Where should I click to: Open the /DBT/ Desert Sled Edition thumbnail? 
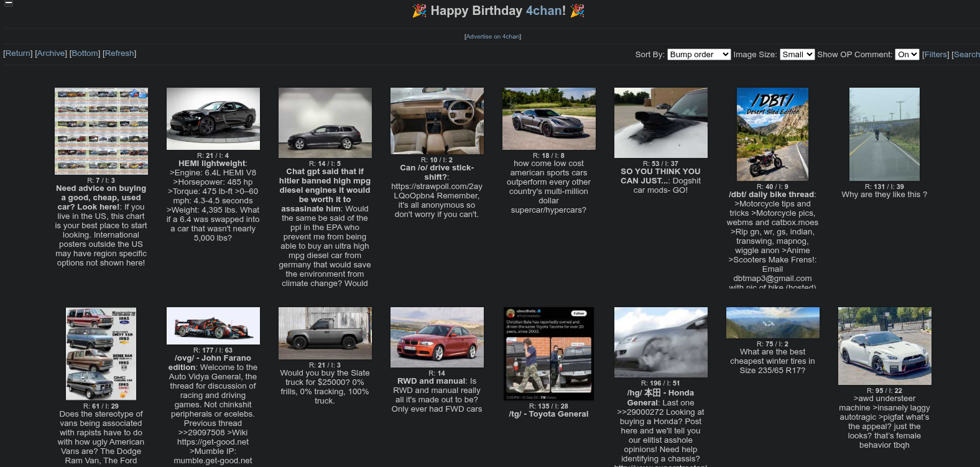tap(772, 134)
